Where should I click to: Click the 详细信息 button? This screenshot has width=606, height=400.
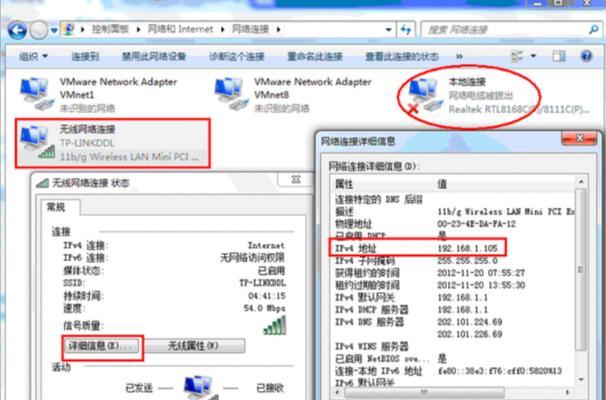[x=102, y=346]
